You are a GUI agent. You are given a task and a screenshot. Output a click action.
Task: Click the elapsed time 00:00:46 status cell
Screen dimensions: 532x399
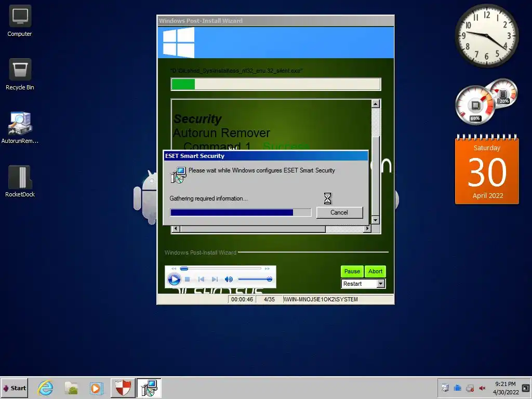point(242,299)
